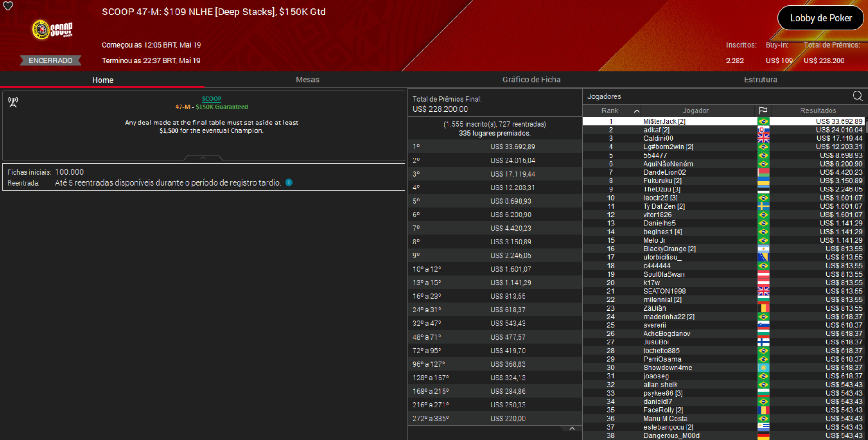The width and height of the screenshot is (868, 440).
Task: Collapse the tournament description panel
Action: [203, 158]
